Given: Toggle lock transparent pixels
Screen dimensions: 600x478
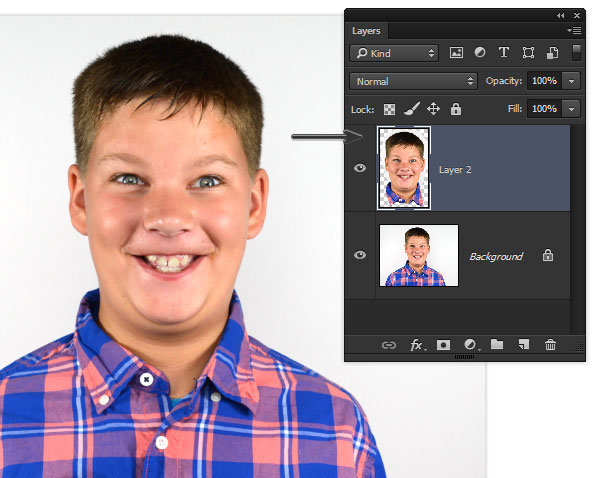Looking at the screenshot, I should [389, 109].
